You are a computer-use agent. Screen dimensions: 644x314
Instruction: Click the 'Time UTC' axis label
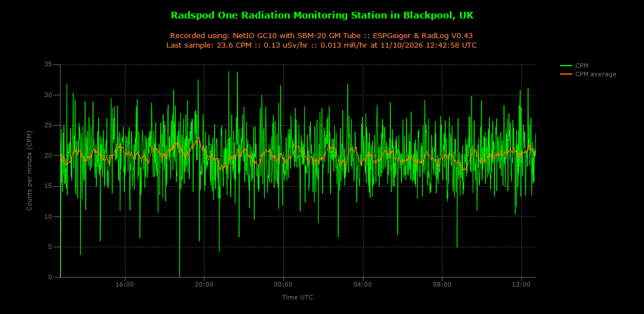[298, 297]
